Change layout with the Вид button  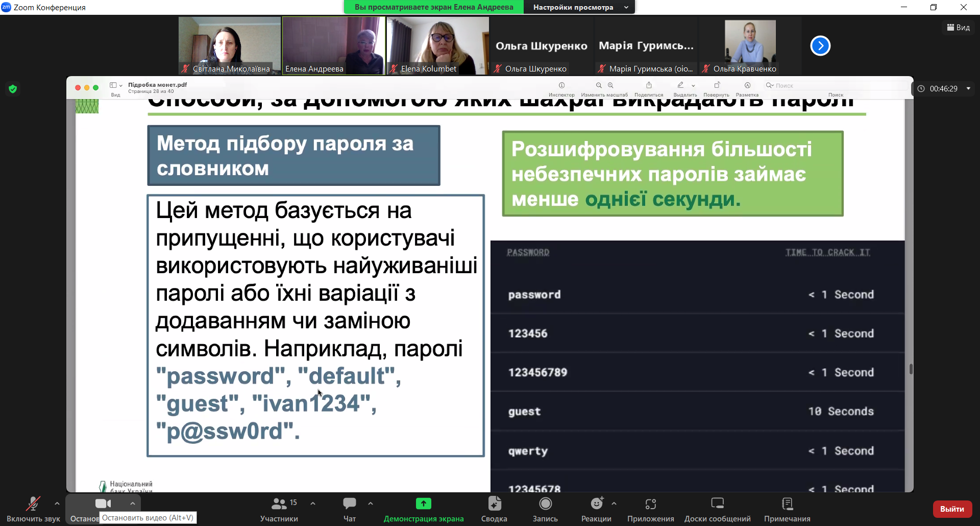[x=958, y=28]
